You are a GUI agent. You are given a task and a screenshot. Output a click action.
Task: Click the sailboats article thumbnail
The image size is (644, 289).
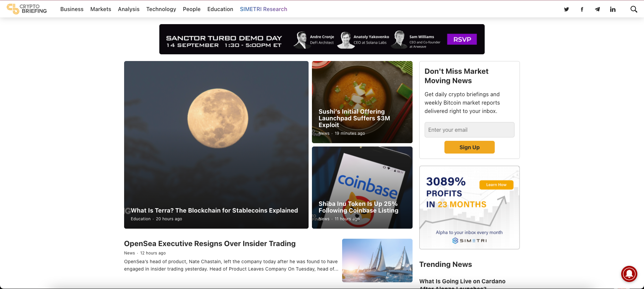point(377,261)
